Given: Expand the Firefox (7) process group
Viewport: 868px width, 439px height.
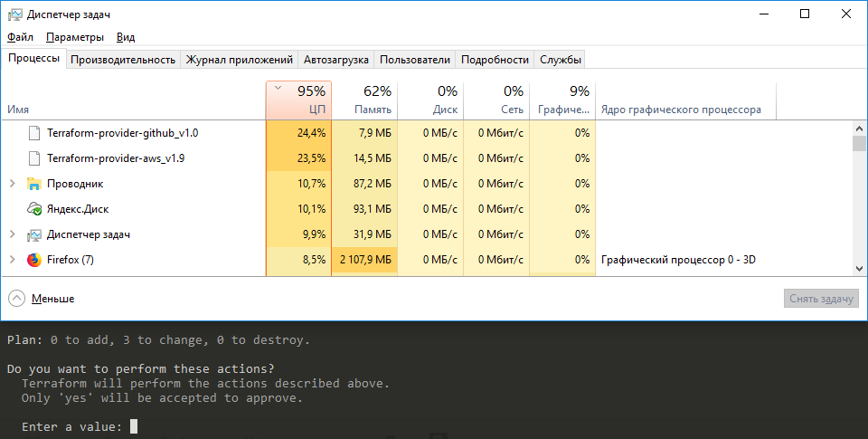Looking at the screenshot, I should (12, 260).
